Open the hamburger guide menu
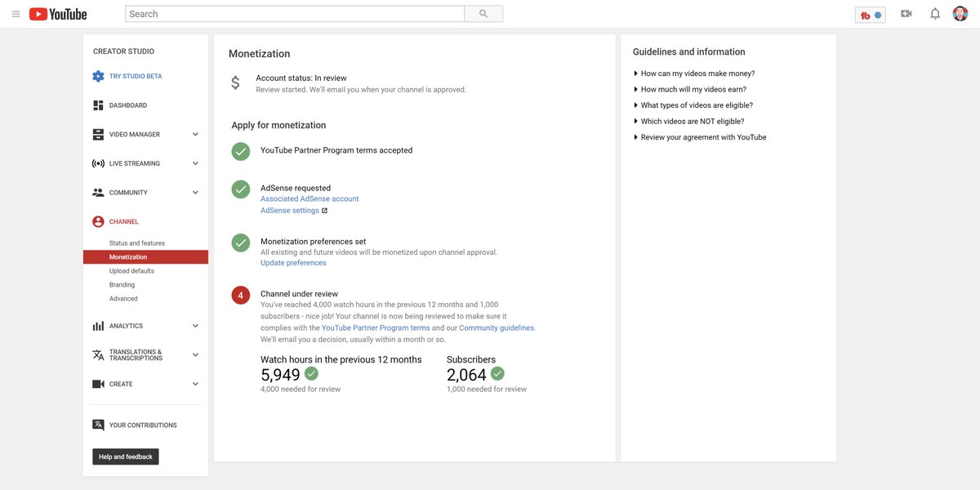Viewport: 980px width, 490px height. click(16, 14)
